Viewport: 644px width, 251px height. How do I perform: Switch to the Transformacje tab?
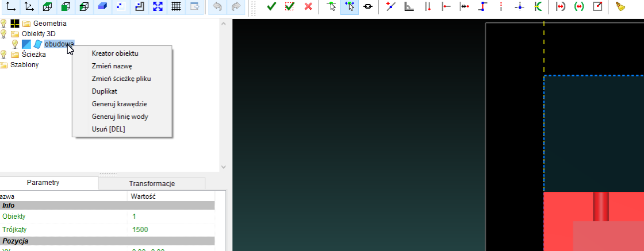(152, 183)
